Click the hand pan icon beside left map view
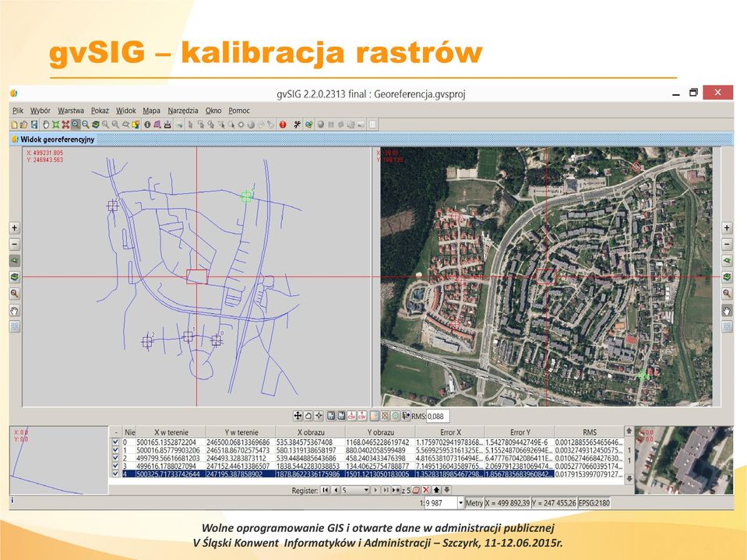The image size is (747, 560). click(15, 311)
